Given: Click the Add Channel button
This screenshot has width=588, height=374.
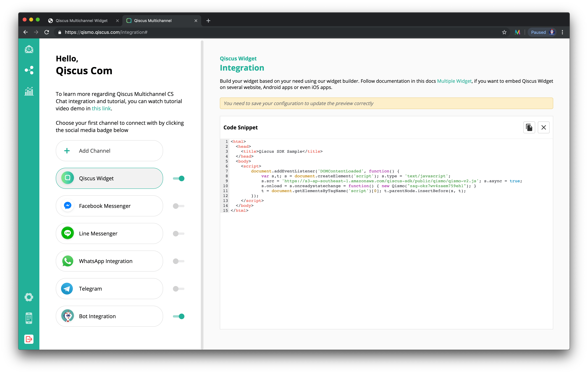Looking at the screenshot, I should (x=109, y=151).
